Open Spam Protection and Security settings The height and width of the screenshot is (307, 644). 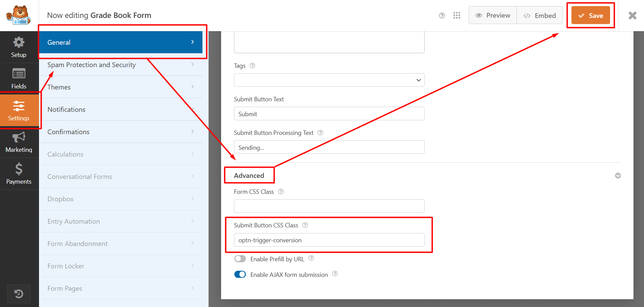pyautogui.click(x=121, y=65)
